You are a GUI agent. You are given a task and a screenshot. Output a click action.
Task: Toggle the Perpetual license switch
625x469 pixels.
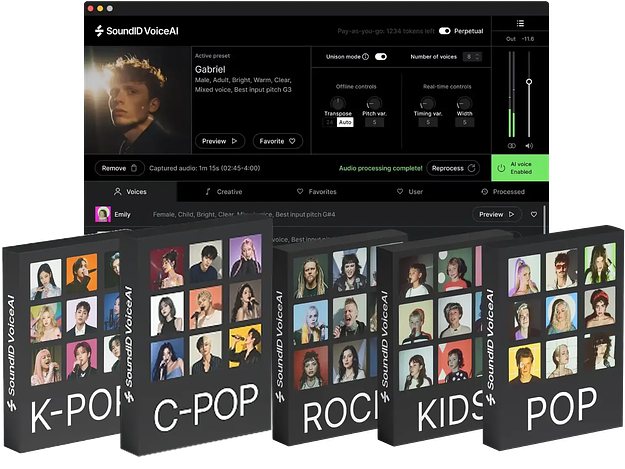click(444, 31)
